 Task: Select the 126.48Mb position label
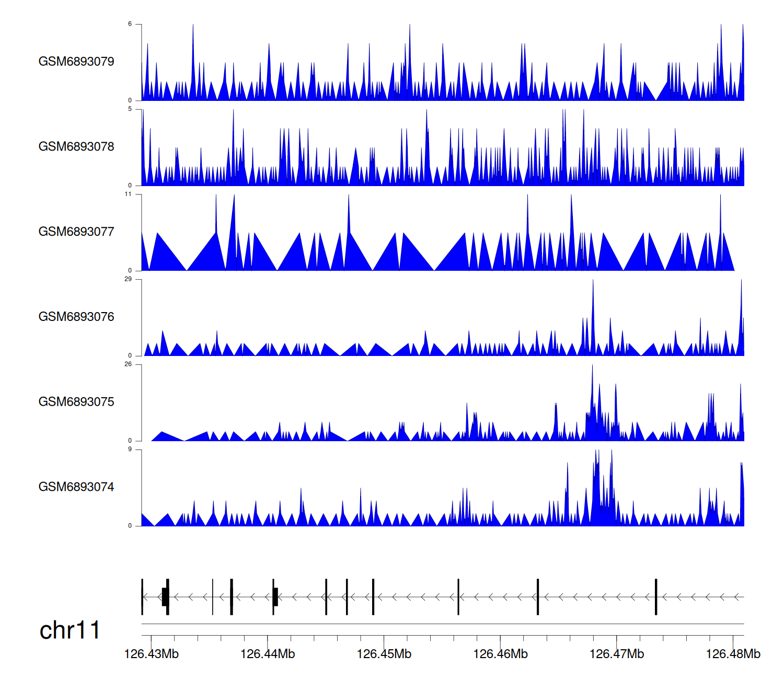pyautogui.click(x=733, y=654)
